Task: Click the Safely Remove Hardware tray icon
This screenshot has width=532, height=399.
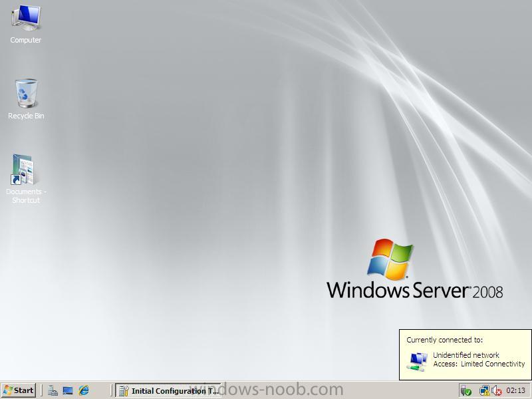Action: [466, 391]
